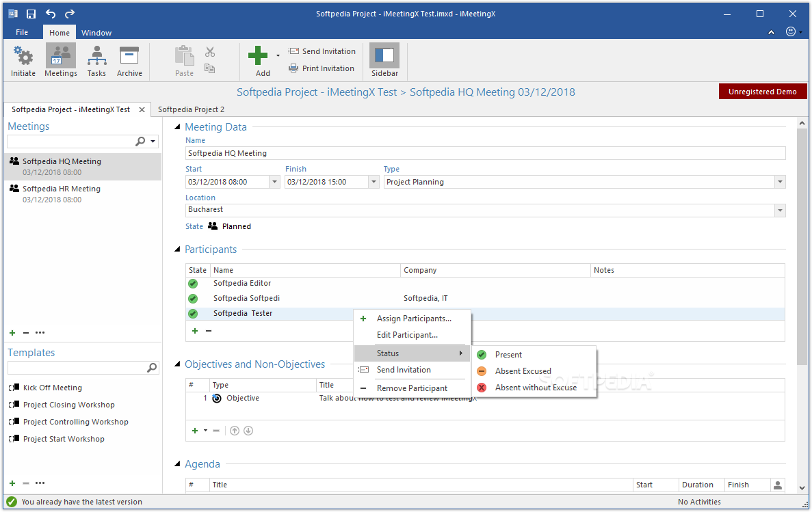This screenshot has height=512, width=812.
Task: Click the meeting Name input field
Action: click(485, 153)
